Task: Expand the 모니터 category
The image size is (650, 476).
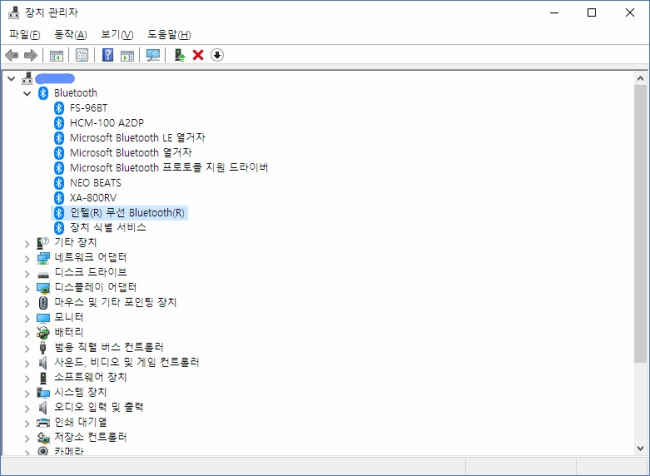Action: (27, 318)
